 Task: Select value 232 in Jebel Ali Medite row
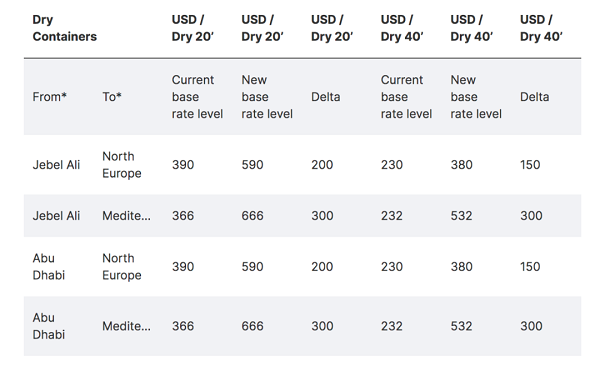pos(391,216)
